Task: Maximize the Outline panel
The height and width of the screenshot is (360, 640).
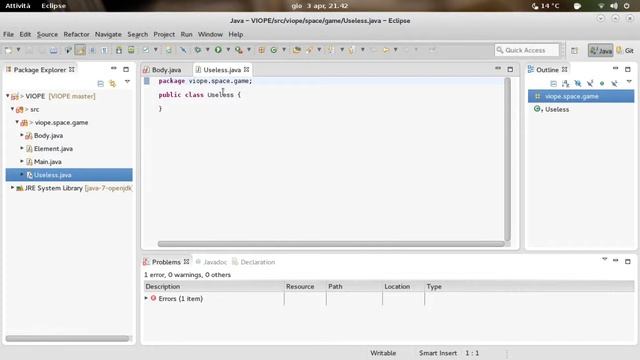Action: tap(628, 69)
